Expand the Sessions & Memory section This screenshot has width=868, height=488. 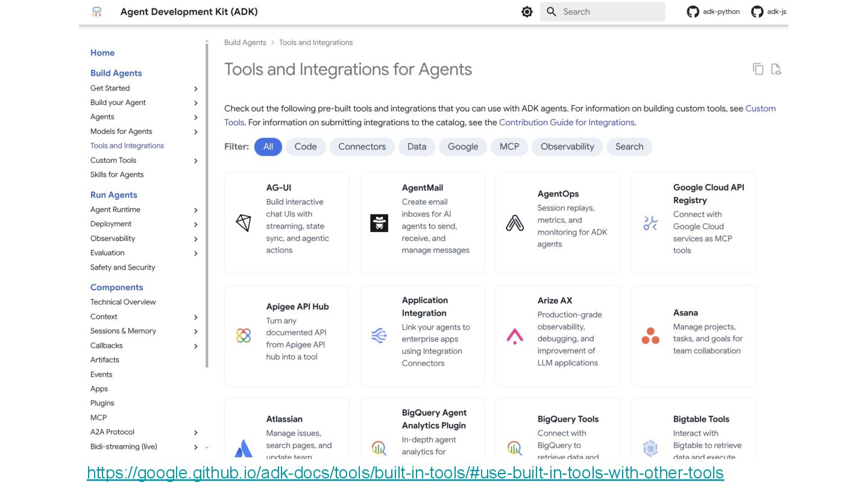[196, 332]
